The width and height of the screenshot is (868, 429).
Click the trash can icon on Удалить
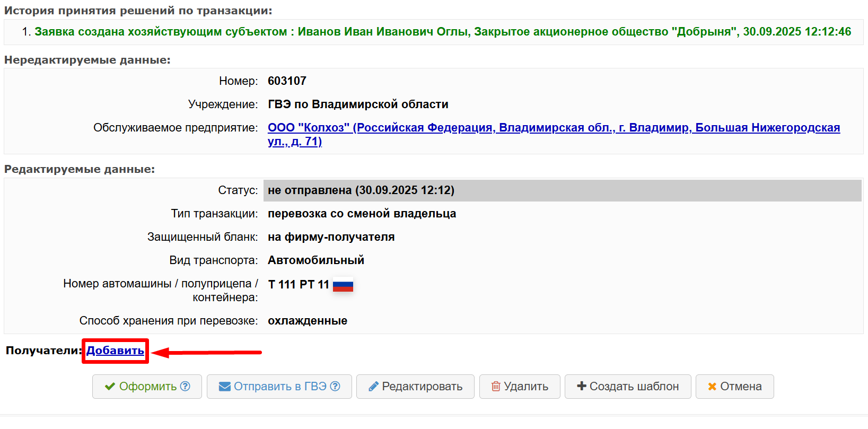pyautogui.click(x=496, y=387)
